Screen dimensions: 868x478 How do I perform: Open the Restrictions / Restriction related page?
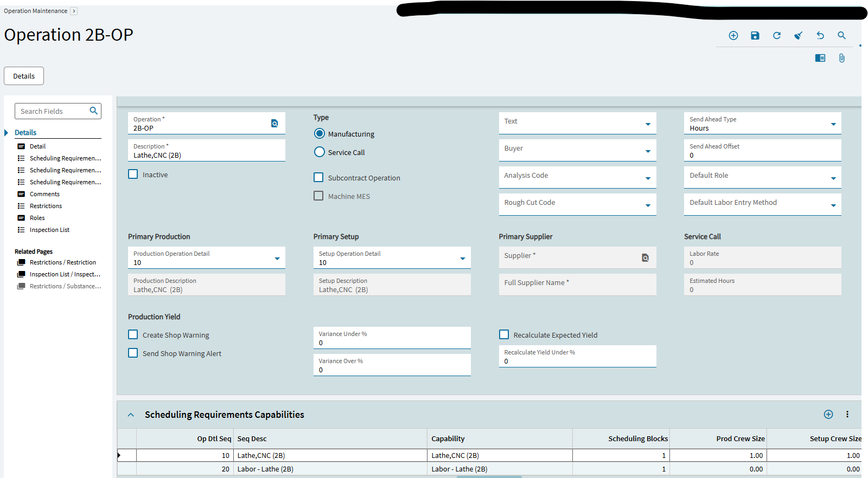[63, 262]
